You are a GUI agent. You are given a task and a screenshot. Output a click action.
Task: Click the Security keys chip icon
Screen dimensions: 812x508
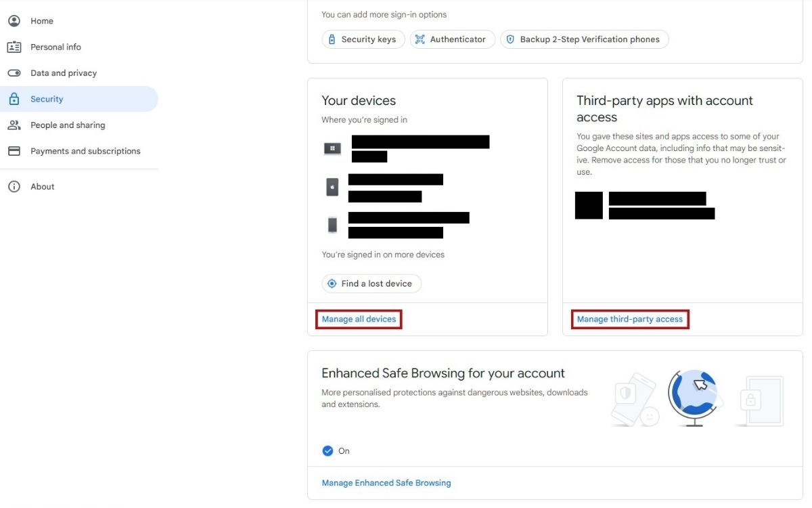point(332,39)
